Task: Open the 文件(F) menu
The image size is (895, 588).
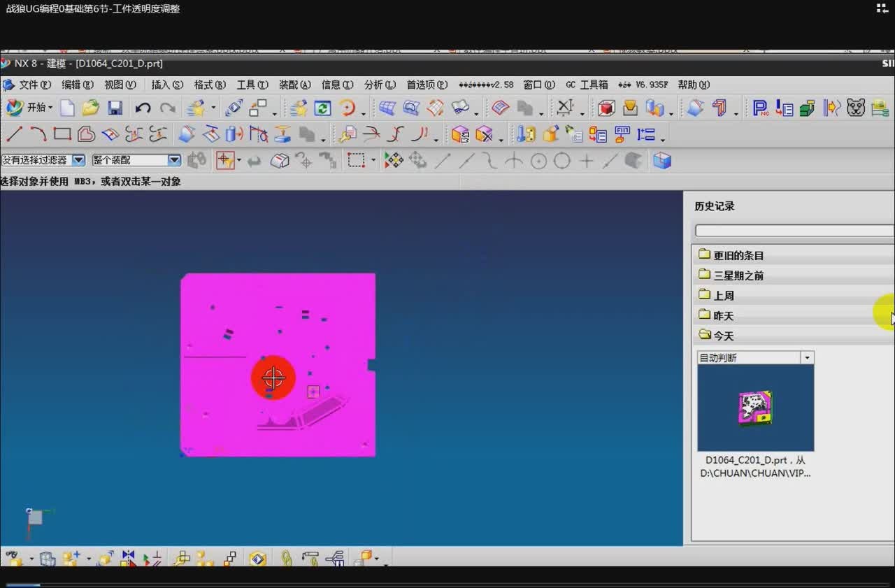Action: pos(35,85)
